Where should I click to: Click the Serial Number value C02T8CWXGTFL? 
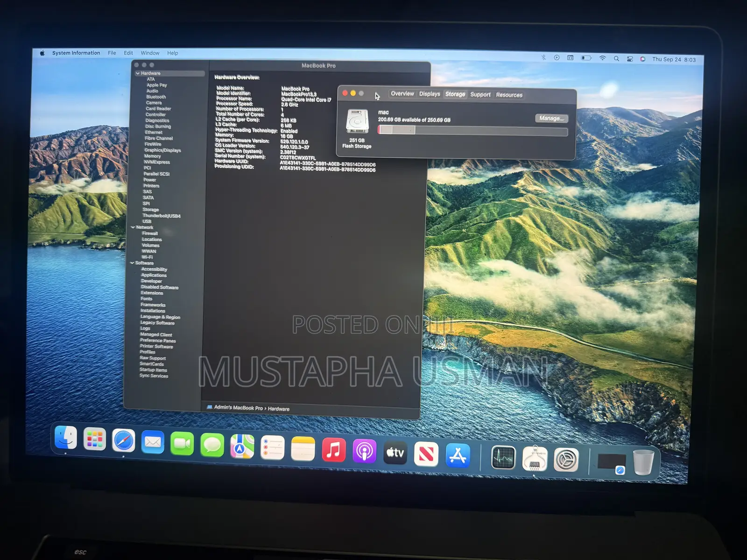pos(298,158)
